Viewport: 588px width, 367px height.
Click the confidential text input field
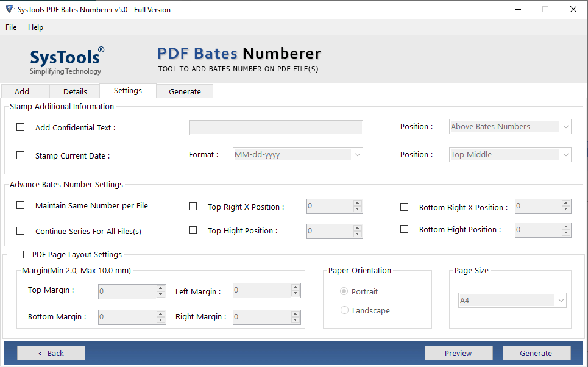pyautogui.click(x=275, y=127)
